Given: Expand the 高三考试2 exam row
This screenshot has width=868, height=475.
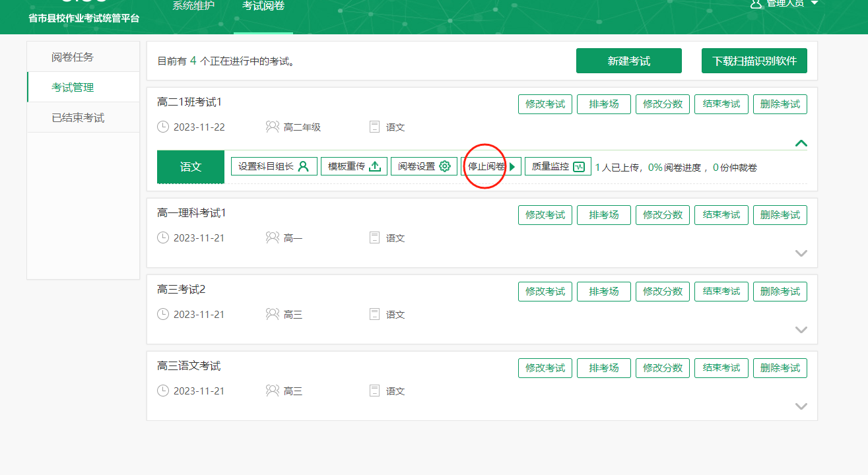Looking at the screenshot, I should [801, 330].
